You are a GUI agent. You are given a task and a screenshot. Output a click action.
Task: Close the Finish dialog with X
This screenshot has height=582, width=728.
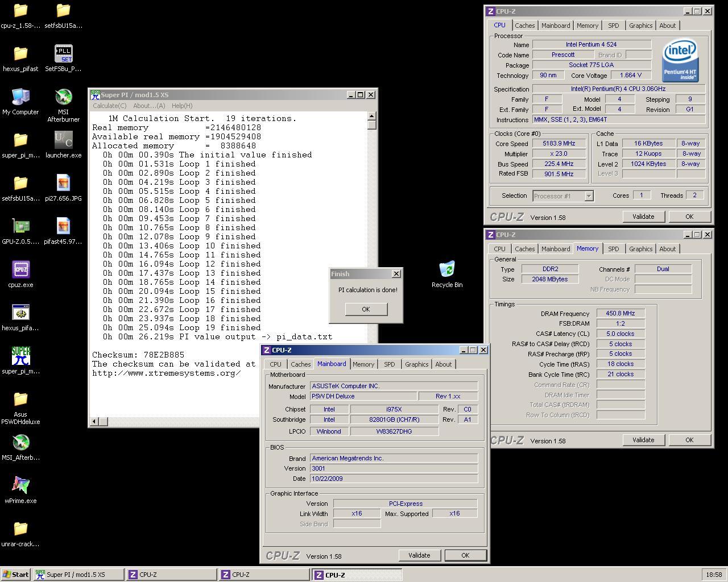[396, 274]
